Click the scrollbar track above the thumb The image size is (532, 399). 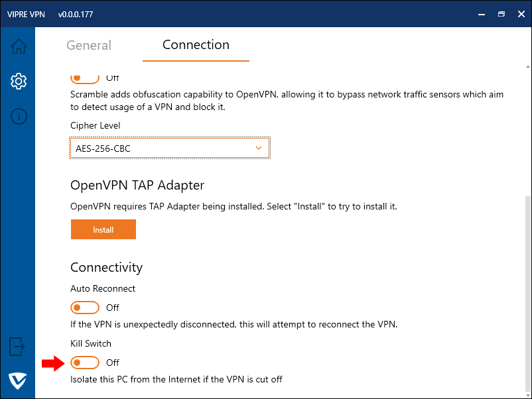[x=527, y=133]
